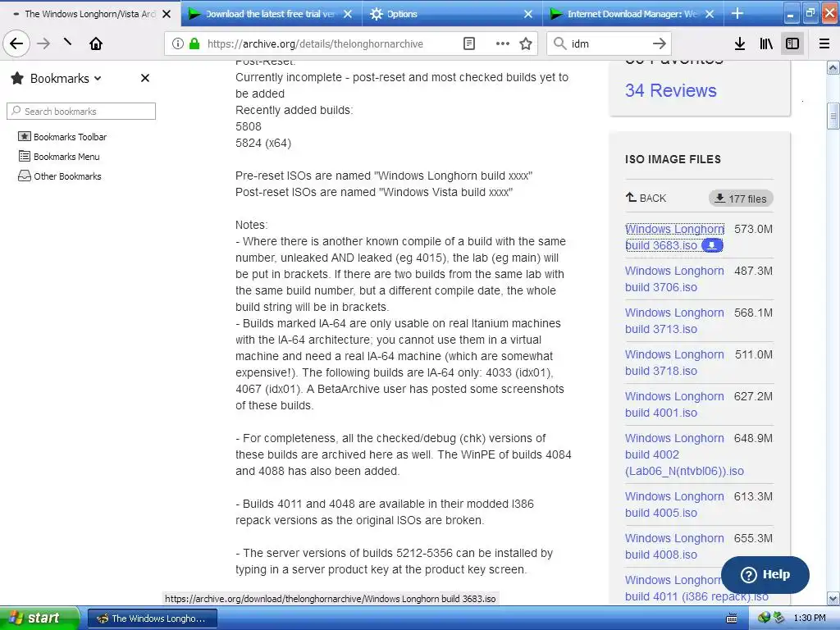Open the Library menu
840x630 pixels.
tap(766, 44)
